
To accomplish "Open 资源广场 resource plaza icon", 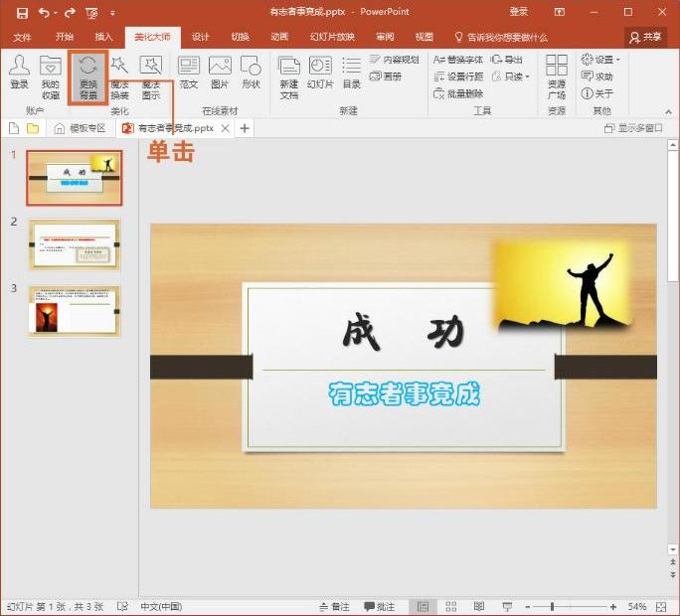I will point(557,77).
